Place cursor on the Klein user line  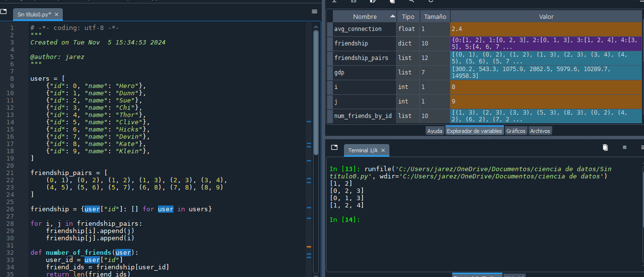(x=98, y=151)
